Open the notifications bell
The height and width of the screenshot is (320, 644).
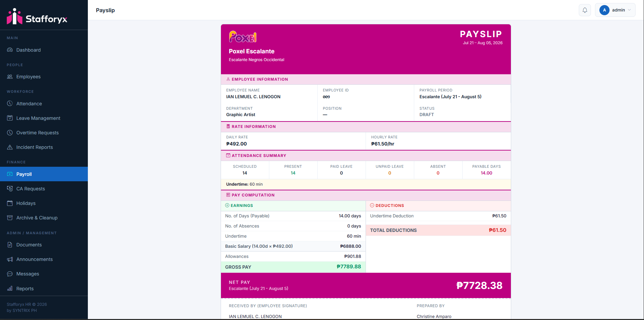point(585,10)
